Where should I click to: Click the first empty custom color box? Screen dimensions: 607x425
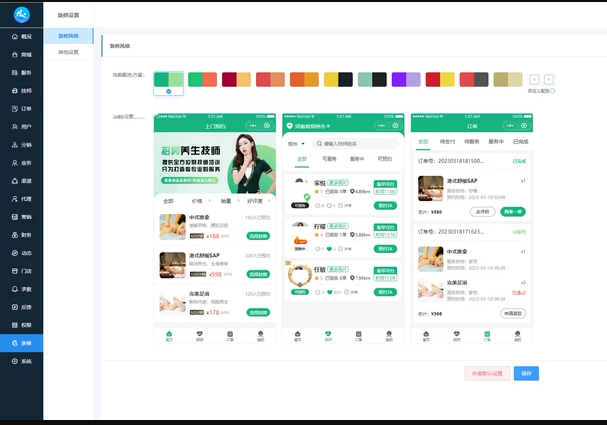534,79
